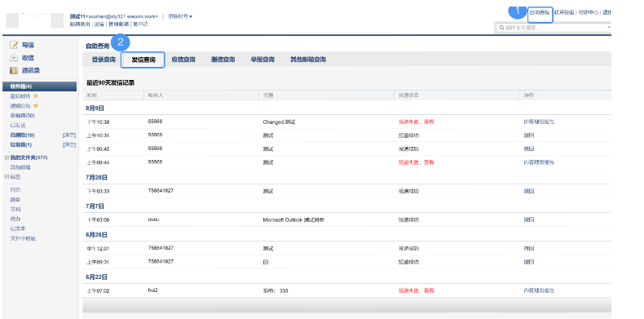Open the 收件箱(4) inbox folder
Image resolution: width=644 pixels, height=319 pixels.
pos(39,86)
